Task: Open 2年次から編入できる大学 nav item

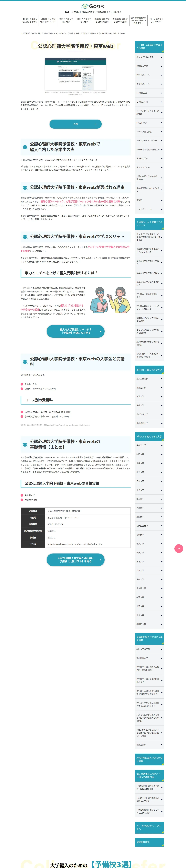Action: 66,21
